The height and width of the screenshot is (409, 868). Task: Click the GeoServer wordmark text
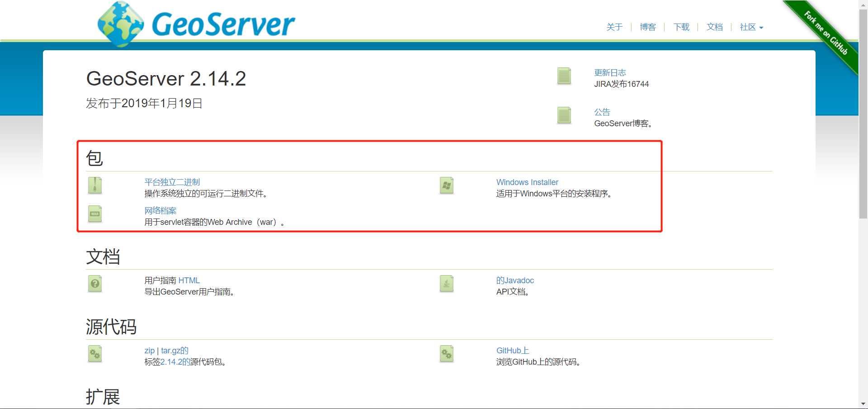click(x=223, y=24)
